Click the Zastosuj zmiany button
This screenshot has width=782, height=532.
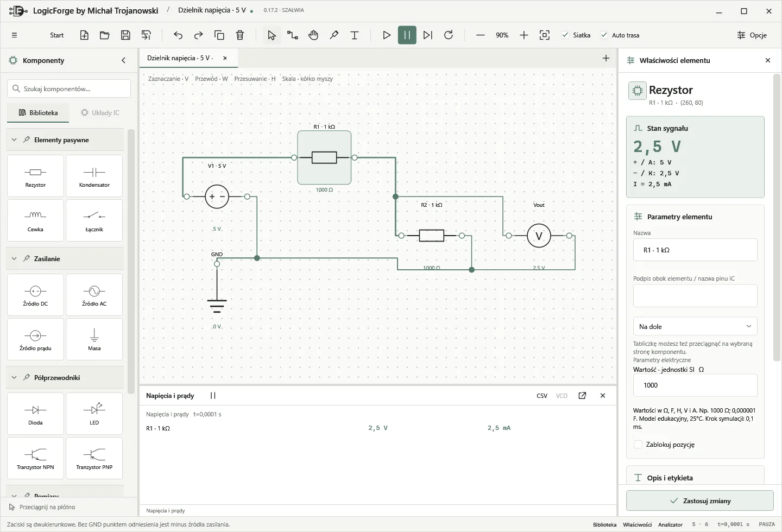point(700,501)
